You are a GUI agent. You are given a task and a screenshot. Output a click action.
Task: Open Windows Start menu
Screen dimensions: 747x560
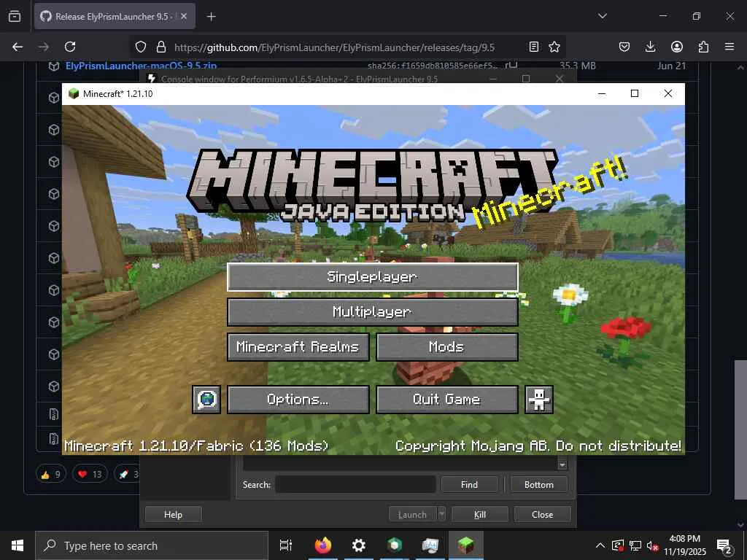[x=18, y=545]
